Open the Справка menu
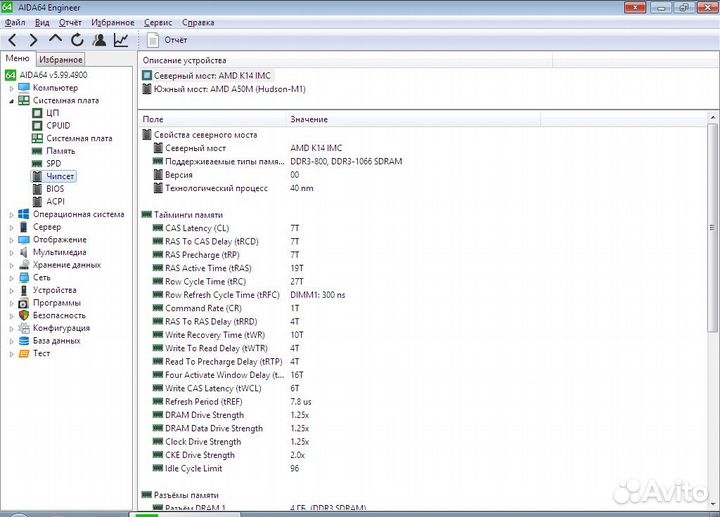 click(x=198, y=22)
